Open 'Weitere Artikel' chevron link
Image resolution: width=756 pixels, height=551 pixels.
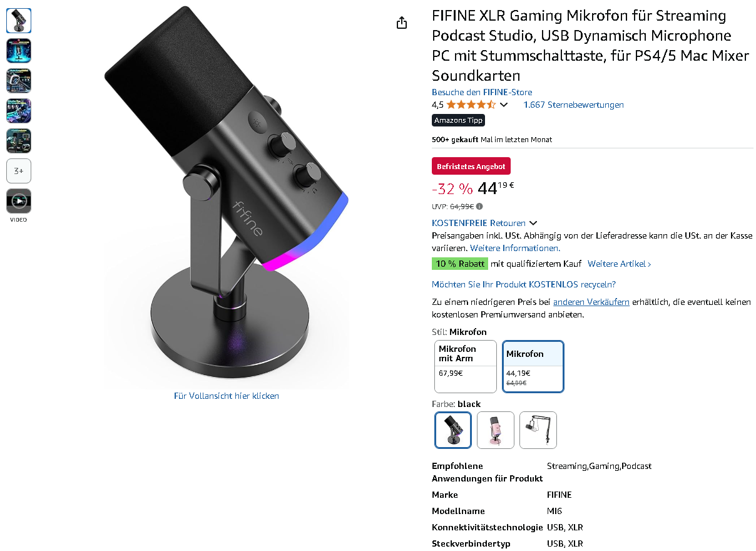(620, 264)
